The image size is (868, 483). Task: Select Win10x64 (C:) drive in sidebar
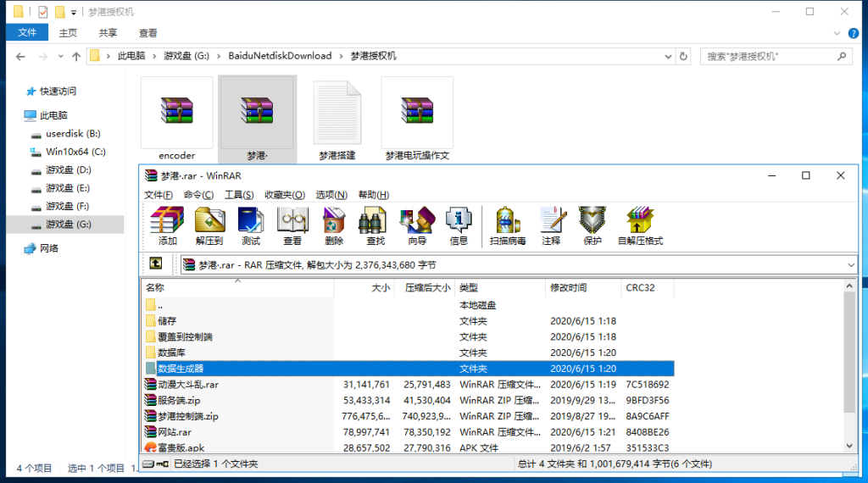coord(75,152)
